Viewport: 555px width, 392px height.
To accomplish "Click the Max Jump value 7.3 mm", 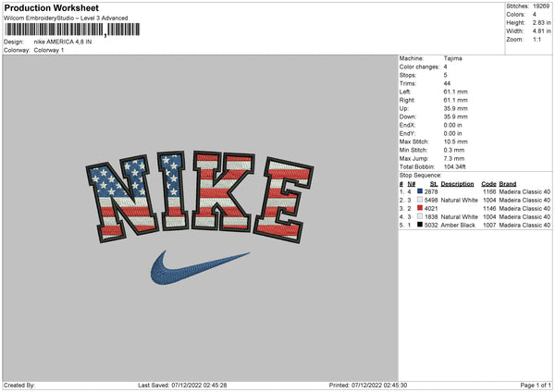I will 454,158.
